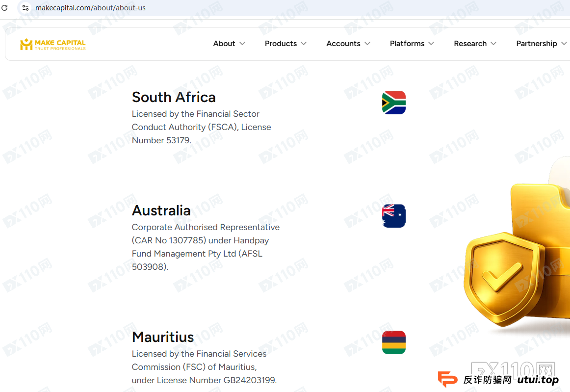This screenshot has width=570, height=392.
Task: Click the Mauritius flag icon
Action: coord(394,342)
